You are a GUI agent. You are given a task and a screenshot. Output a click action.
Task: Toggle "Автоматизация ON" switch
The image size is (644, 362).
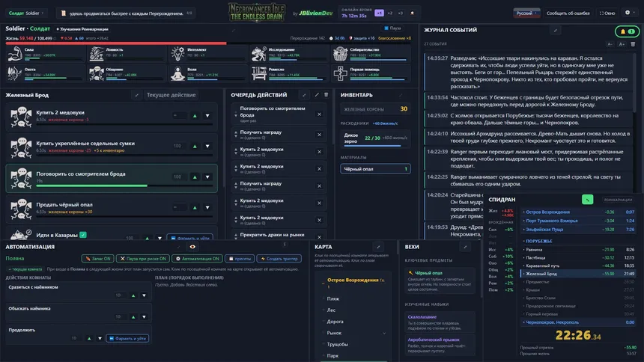click(197, 259)
